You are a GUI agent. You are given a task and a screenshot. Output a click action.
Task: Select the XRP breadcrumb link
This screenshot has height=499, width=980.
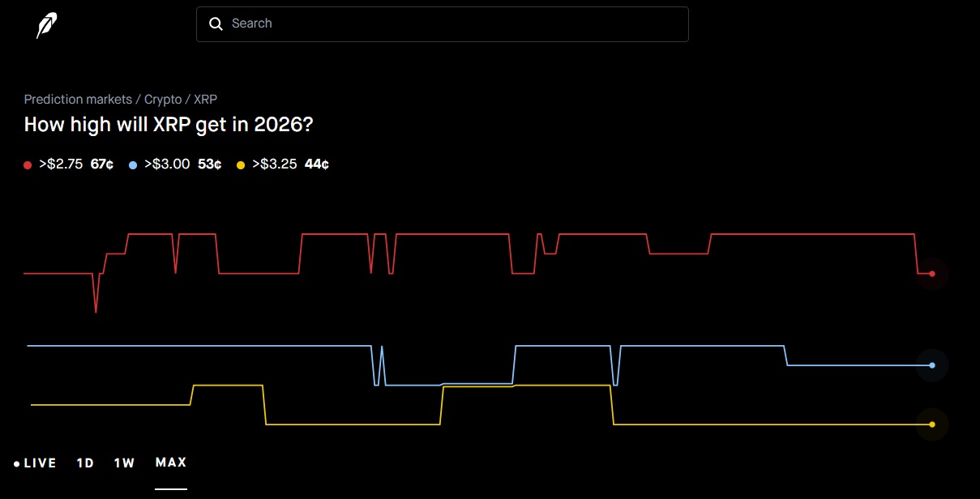[x=205, y=100]
